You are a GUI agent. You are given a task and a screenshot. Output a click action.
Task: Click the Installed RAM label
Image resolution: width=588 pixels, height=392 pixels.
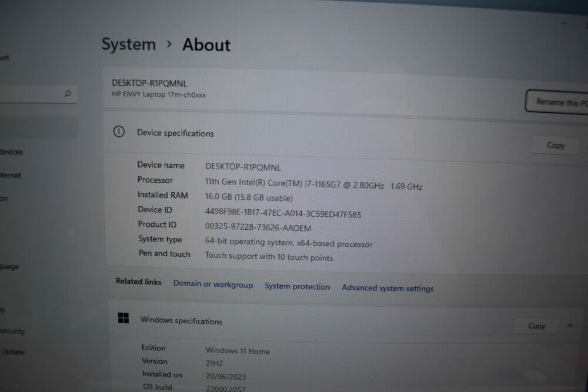163,195
